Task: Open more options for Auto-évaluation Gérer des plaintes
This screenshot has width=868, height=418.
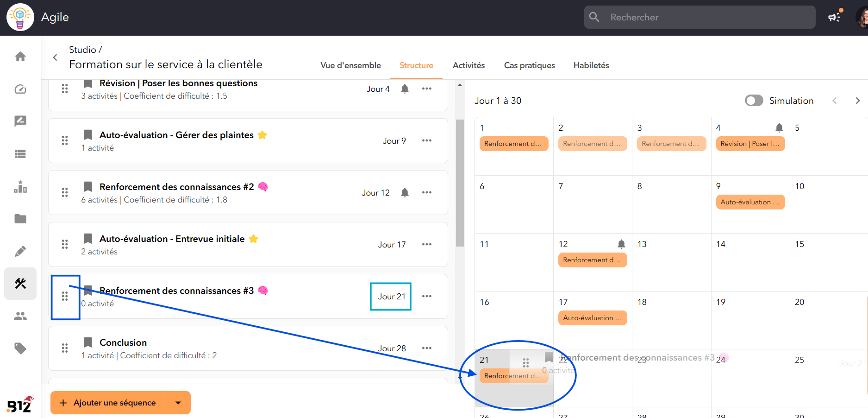Action: coord(427,140)
